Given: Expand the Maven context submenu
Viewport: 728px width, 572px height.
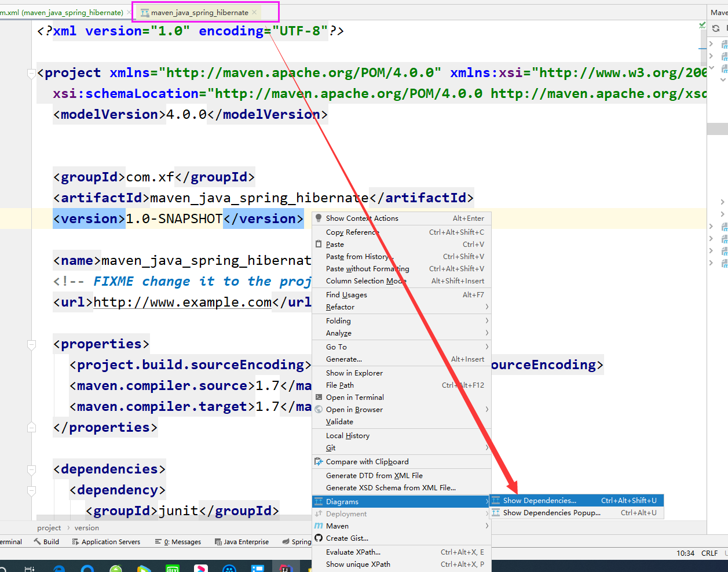Looking at the screenshot, I should 401,526.
